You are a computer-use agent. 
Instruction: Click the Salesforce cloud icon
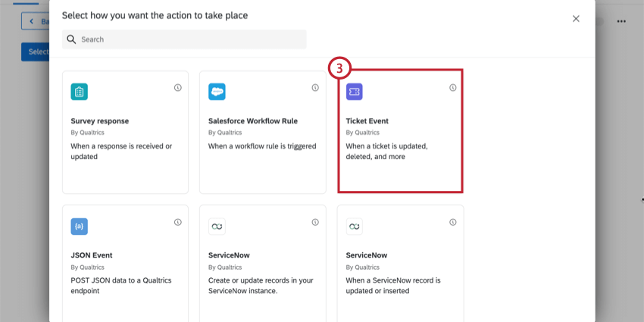(x=217, y=92)
